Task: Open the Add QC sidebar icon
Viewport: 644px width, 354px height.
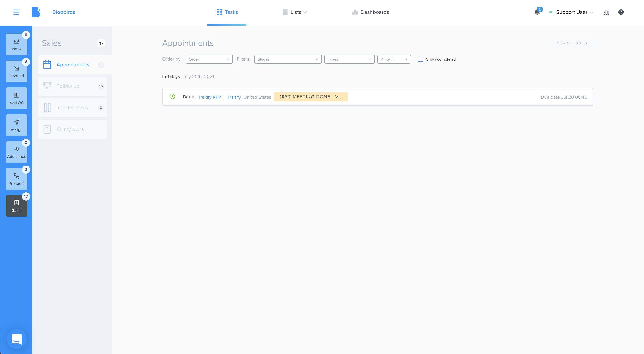Action: (x=17, y=98)
